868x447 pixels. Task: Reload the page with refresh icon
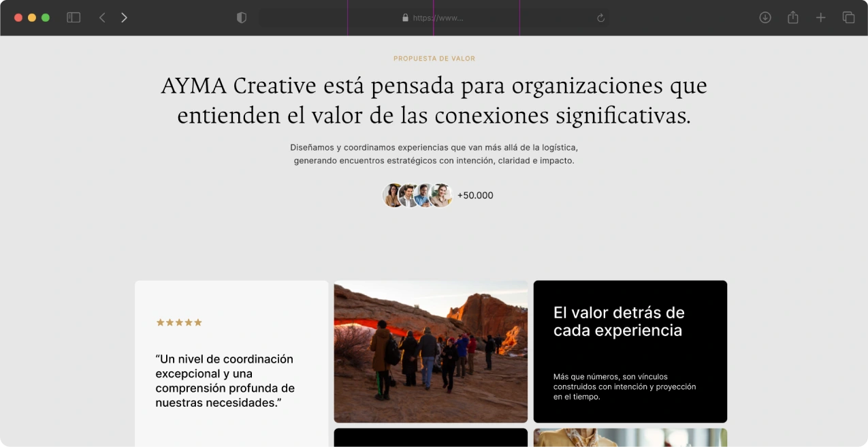pos(600,18)
